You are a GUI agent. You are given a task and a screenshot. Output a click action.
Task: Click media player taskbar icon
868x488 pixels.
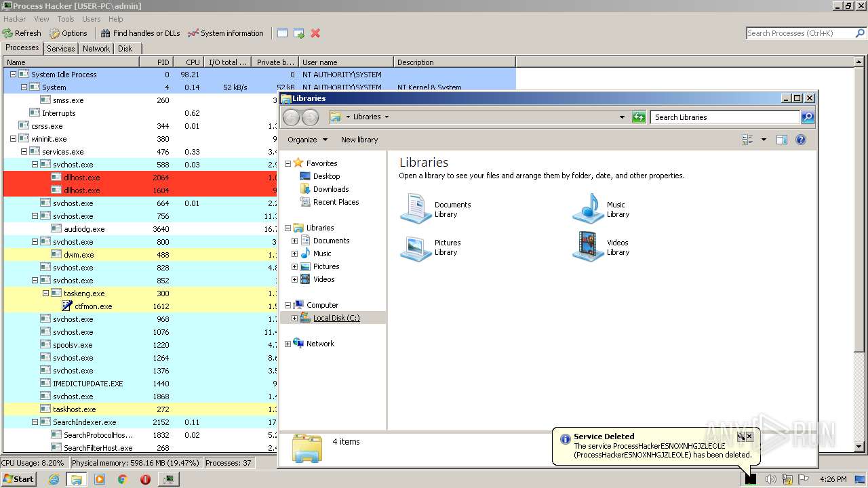click(100, 479)
